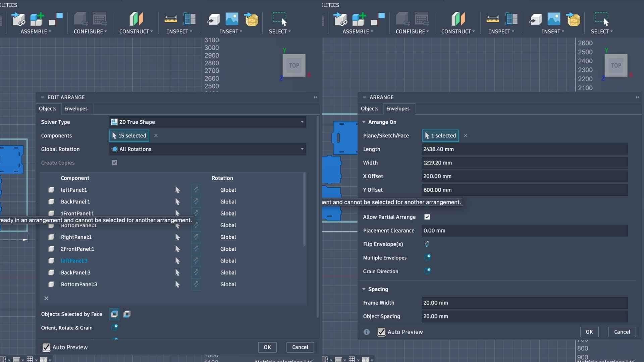The image size is (644, 362).
Task: Switch to Objects tab in Arrange dialog
Action: (x=369, y=109)
